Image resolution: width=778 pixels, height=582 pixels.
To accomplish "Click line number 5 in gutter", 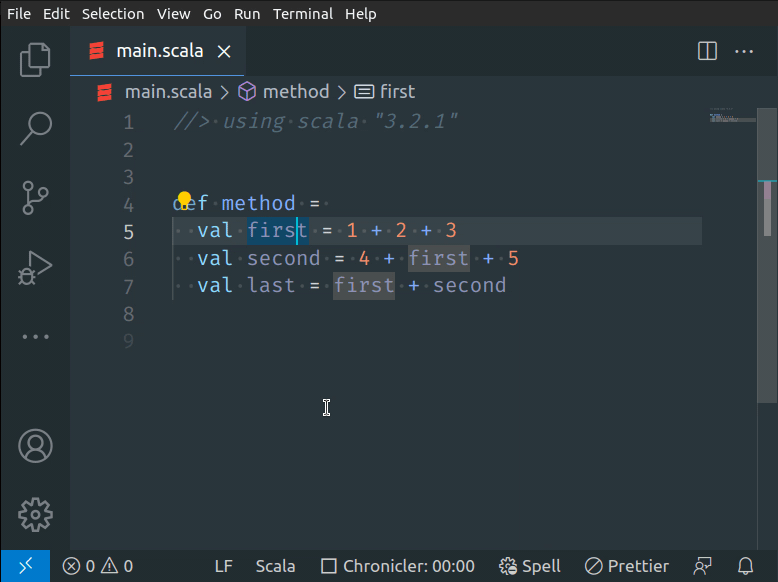I will tap(129, 232).
